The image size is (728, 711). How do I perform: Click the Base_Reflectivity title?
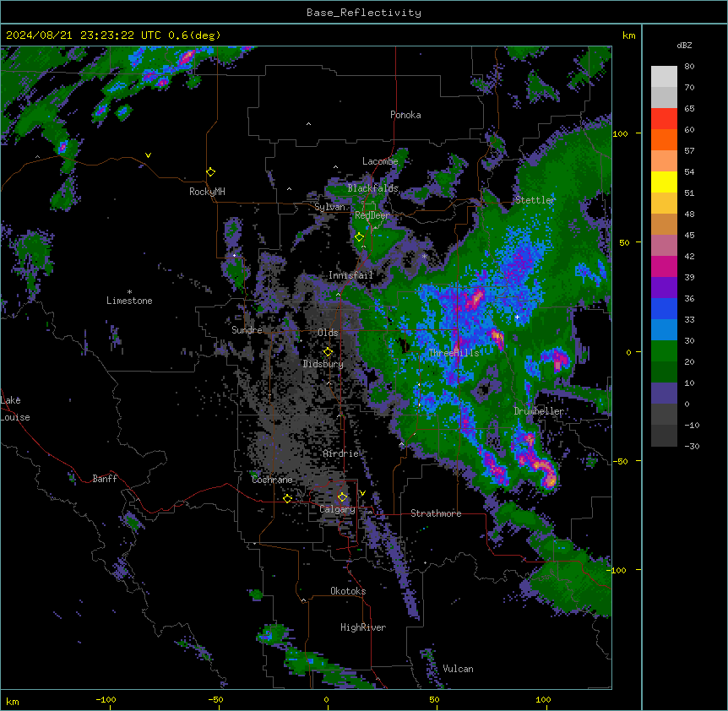coord(364,13)
